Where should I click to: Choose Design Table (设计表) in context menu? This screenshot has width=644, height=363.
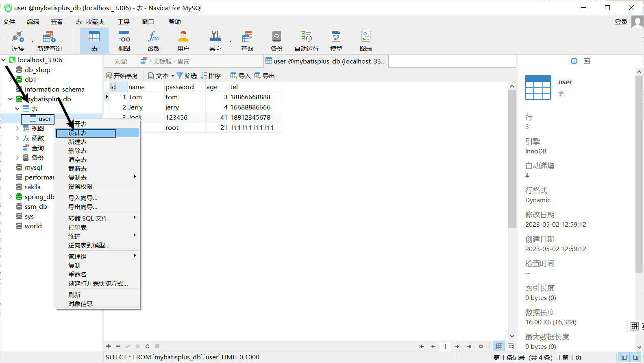click(x=98, y=133)
